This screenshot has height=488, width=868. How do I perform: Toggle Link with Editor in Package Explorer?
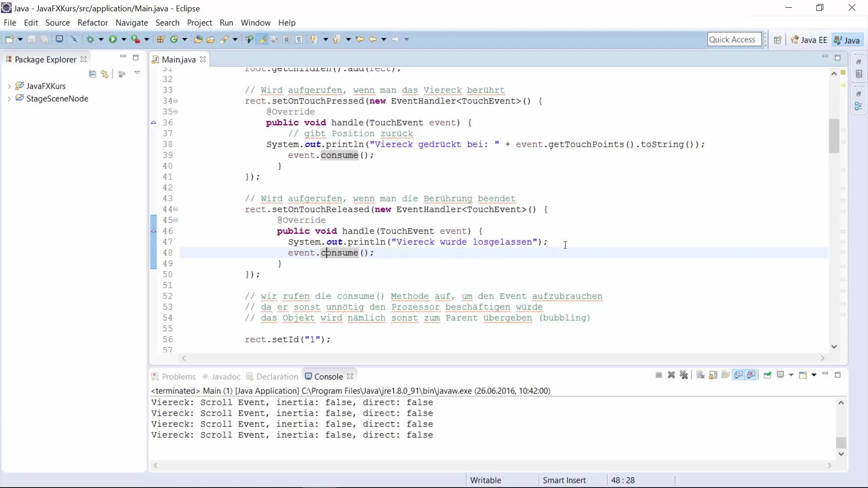105,74
